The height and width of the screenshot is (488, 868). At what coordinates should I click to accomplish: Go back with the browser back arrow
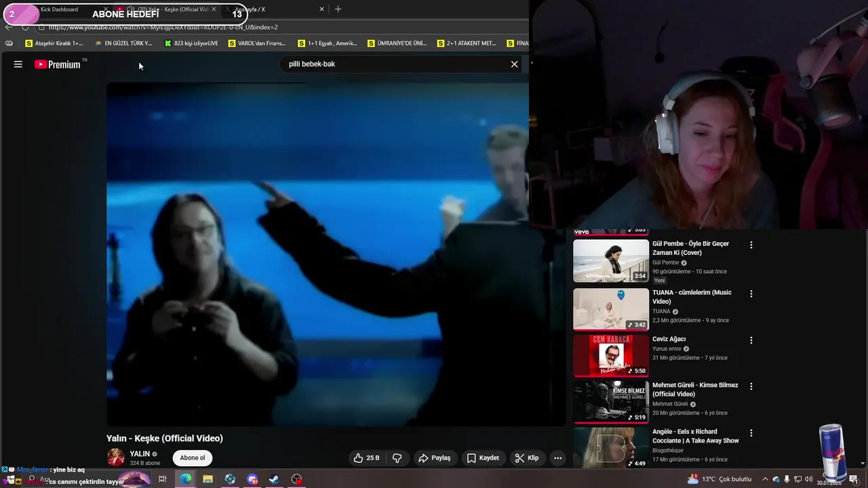click(8, 27)
